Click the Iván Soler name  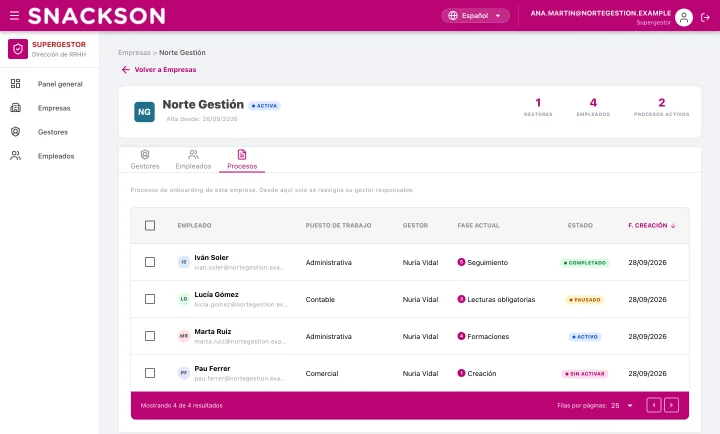pos(211,258)
